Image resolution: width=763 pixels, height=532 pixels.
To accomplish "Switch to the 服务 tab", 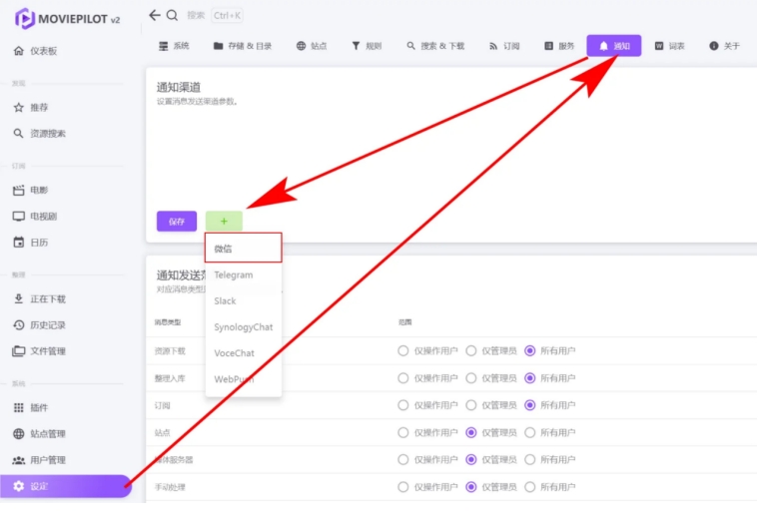I will tap(559, 46).
